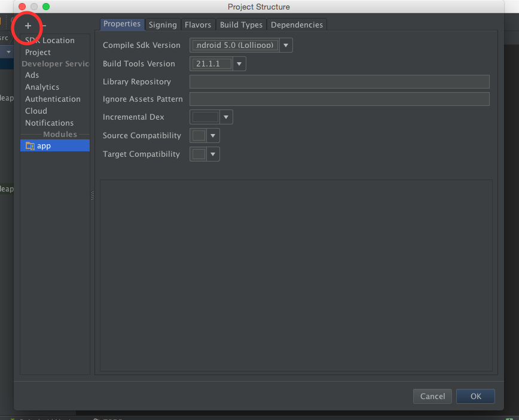The width and height of the screenshot is (519, 420).
Task: Select Notifications in sidebar
Action: [49, 123]
